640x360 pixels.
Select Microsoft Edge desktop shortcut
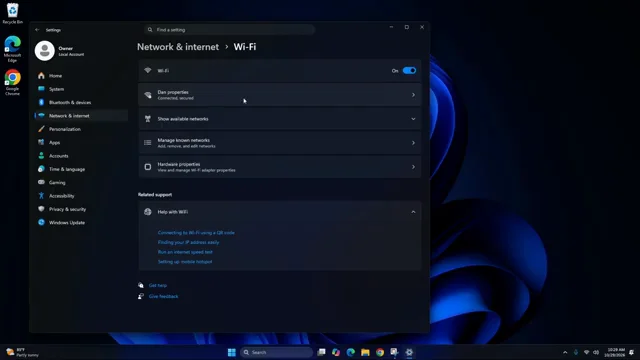coord(13,49)
